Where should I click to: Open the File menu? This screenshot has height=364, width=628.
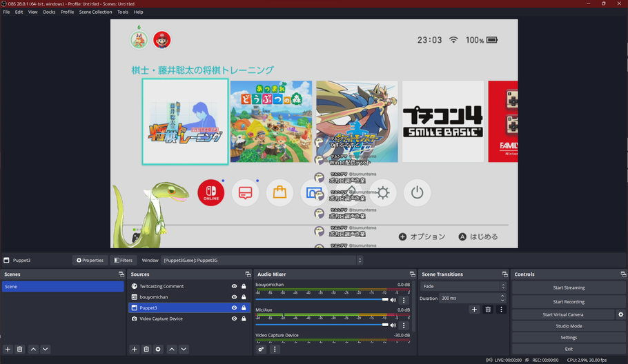pos(6,12)
